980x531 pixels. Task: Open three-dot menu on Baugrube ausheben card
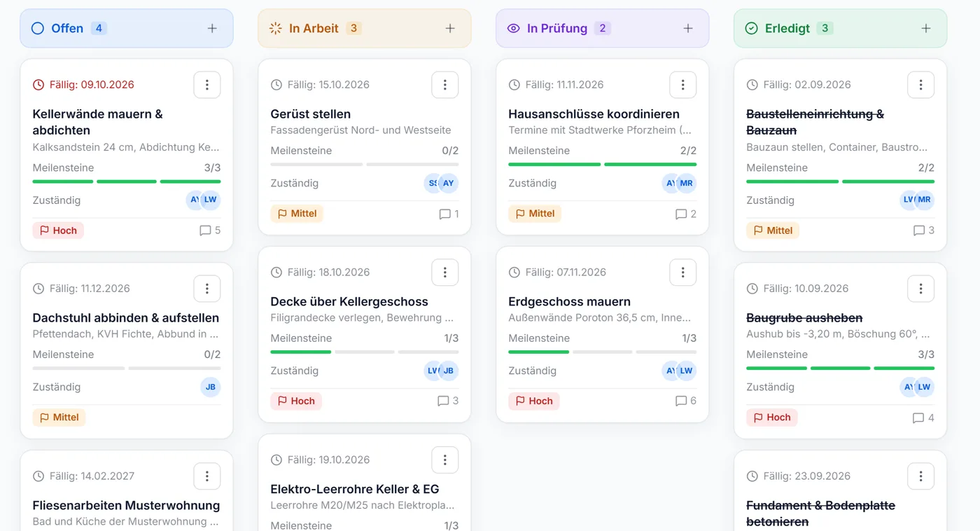click(921, 289)
